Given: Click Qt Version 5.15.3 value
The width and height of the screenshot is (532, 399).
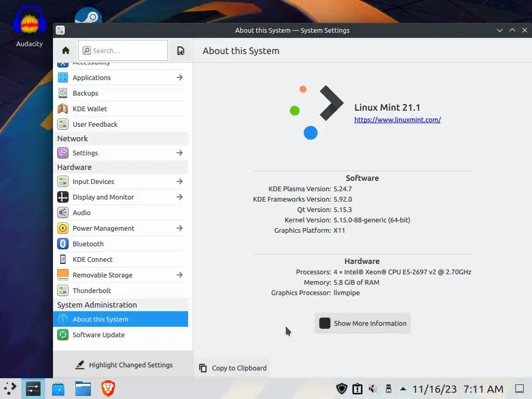Looking at the screenshot, I should (343, 210).
